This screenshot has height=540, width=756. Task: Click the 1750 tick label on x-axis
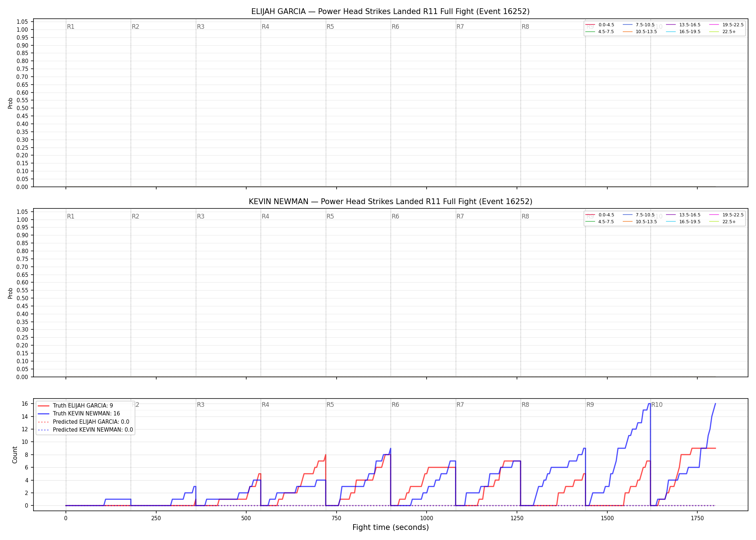coord(697,518)
